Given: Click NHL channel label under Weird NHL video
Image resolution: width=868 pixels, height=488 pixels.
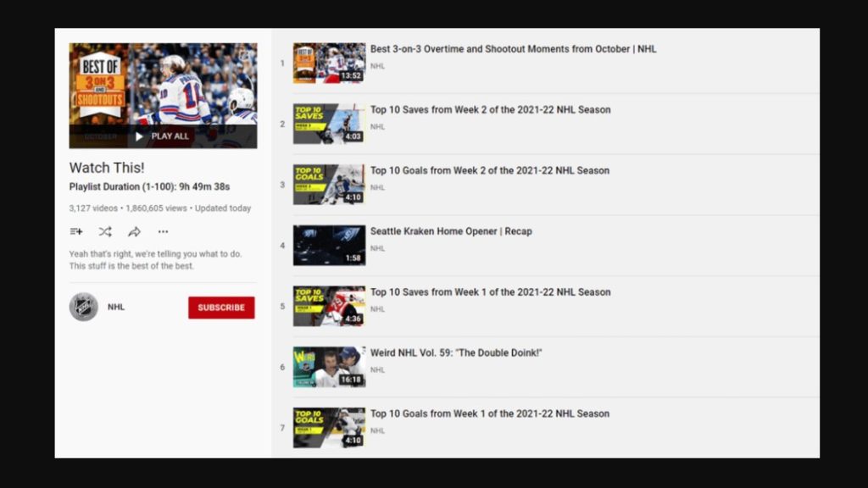Looking at the screenshot, I should 377,370.
